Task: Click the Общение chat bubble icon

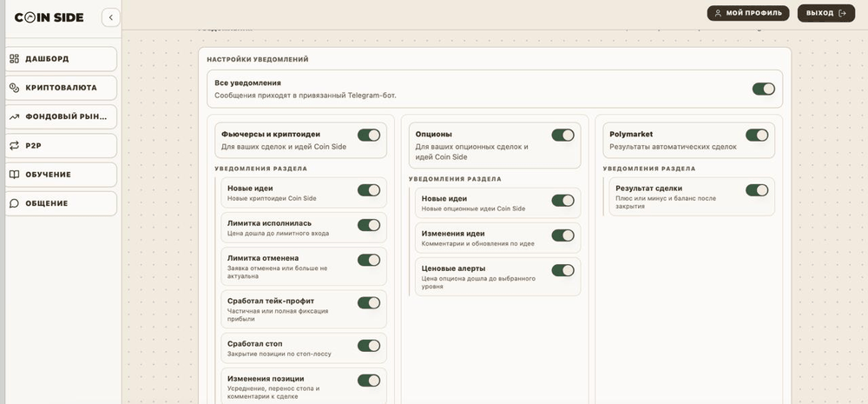Action: click(15, 203)
